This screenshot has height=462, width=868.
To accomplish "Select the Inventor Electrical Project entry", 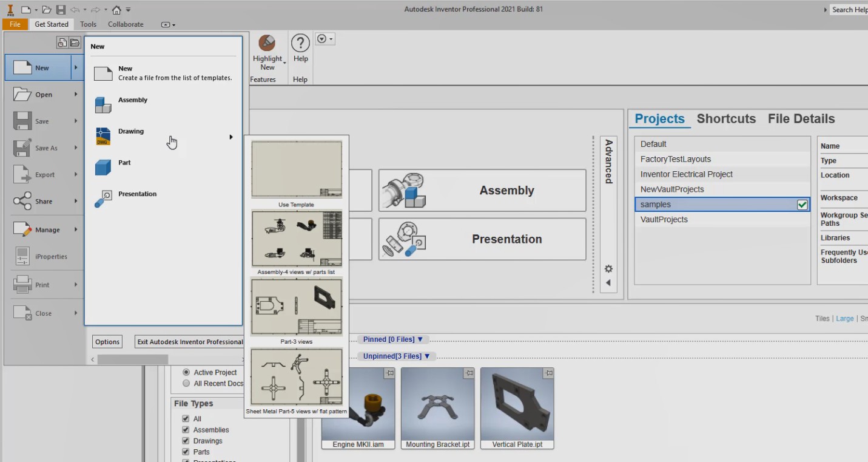I will (x=722, y=174).
